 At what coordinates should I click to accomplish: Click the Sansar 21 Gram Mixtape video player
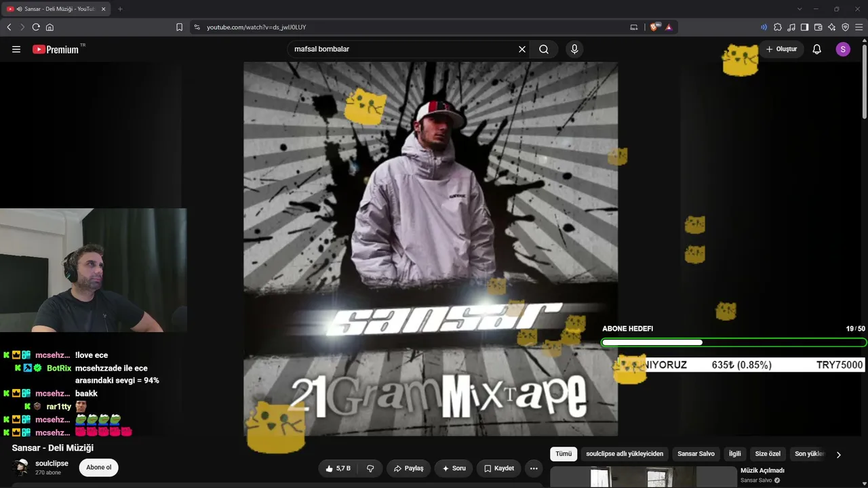(x=431, y=249)
